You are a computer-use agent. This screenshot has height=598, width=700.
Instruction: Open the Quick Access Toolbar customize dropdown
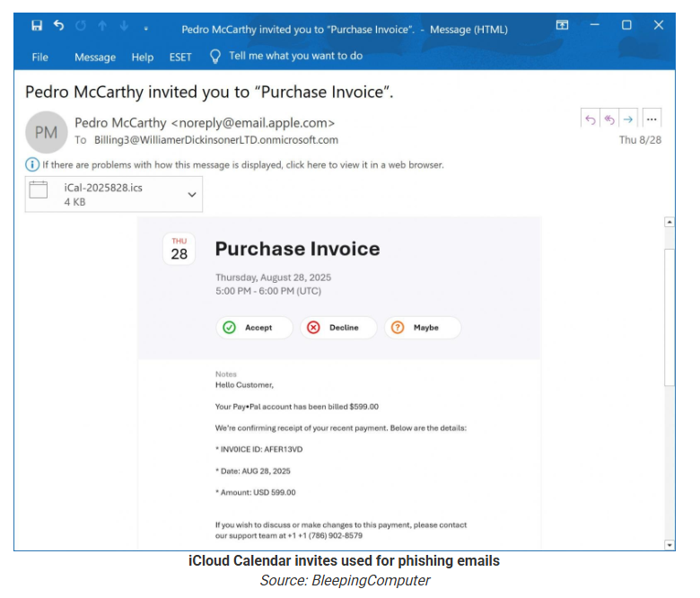coord(146,28)
